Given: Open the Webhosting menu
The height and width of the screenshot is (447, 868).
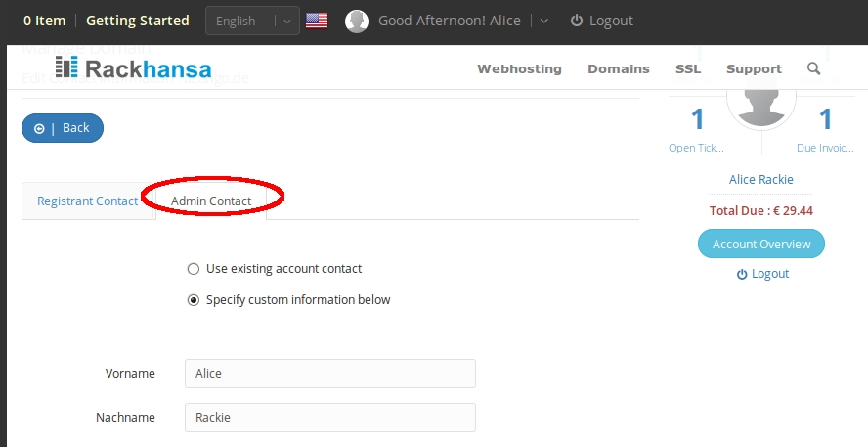Looking at the screenshot, I should (x=519, y=68).
